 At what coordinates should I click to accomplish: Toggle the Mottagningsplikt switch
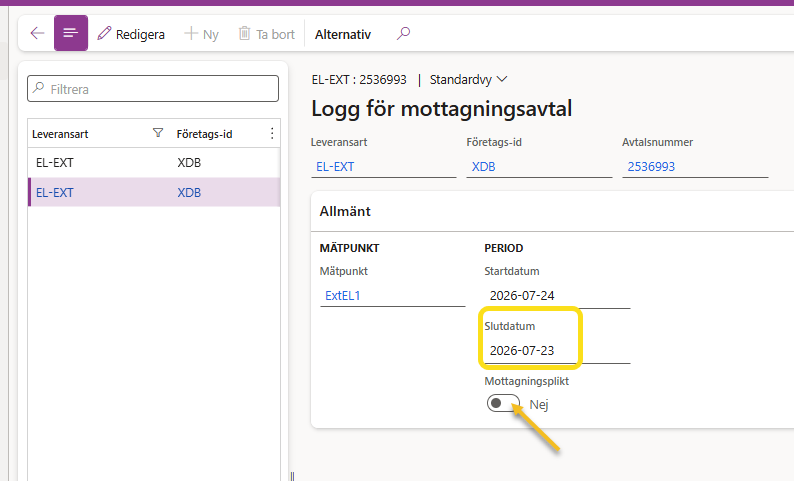pos(503,403)
